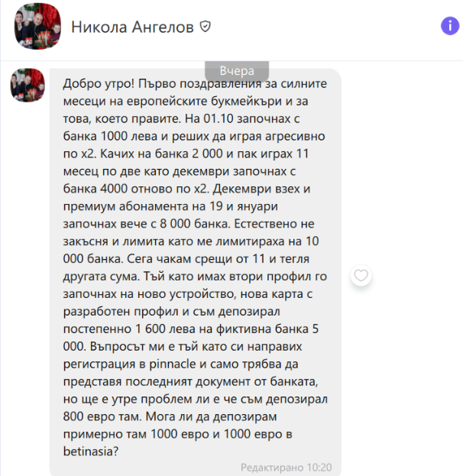Click the text '8 000 банка' in message
The image size is (463, 476).
click(194, 224)
